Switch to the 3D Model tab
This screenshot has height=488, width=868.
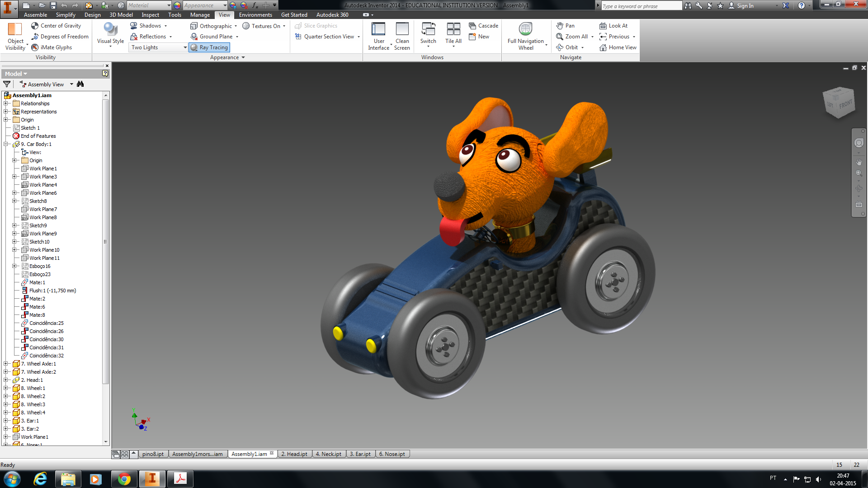coord(121,15)
